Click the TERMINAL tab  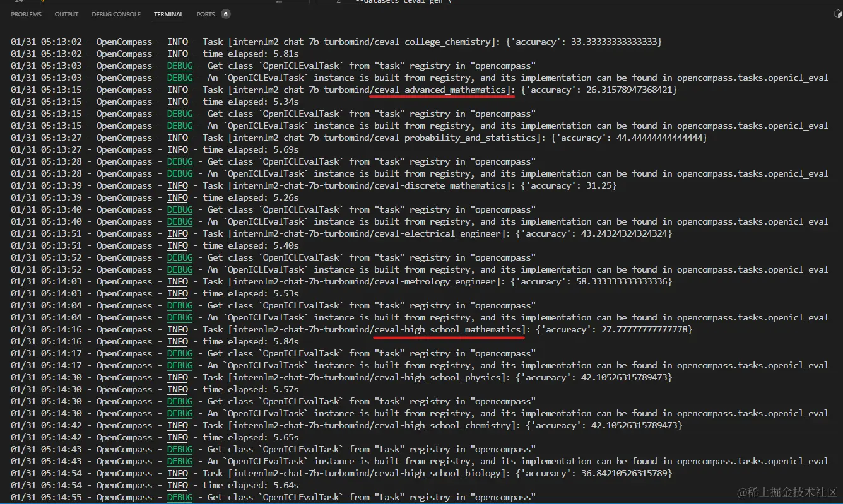[x=168, y=14]
